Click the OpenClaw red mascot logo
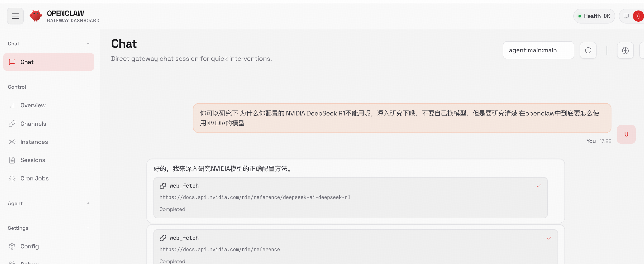 point(36,16)
